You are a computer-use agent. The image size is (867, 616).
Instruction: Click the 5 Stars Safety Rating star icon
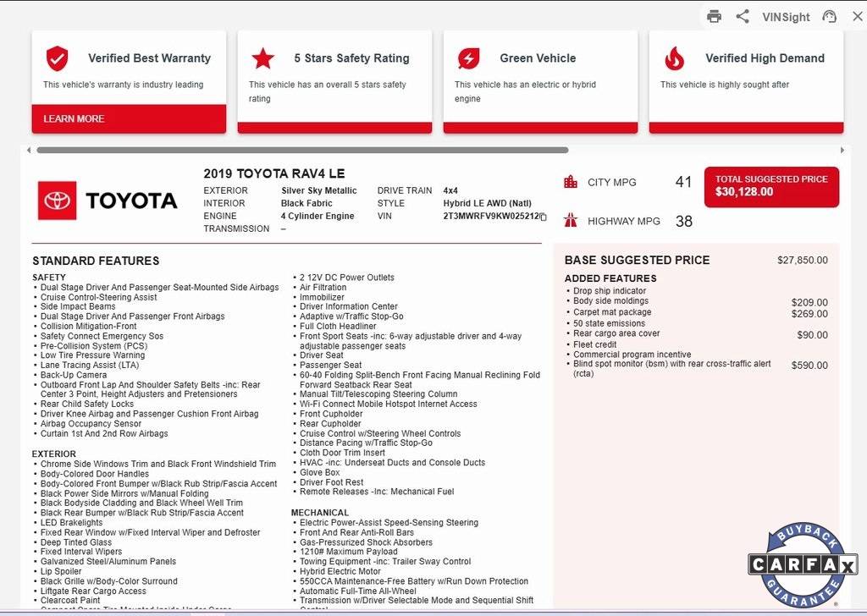click(263, 58)
